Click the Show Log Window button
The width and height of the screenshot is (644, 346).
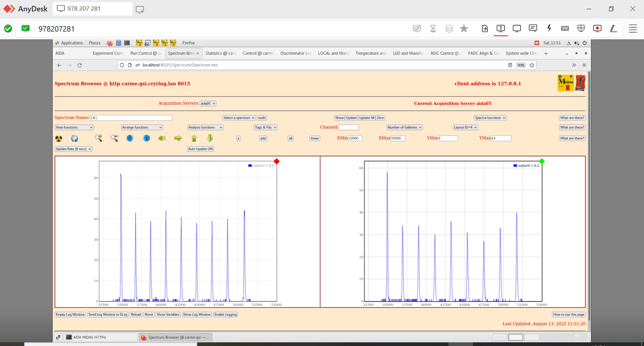197,314
